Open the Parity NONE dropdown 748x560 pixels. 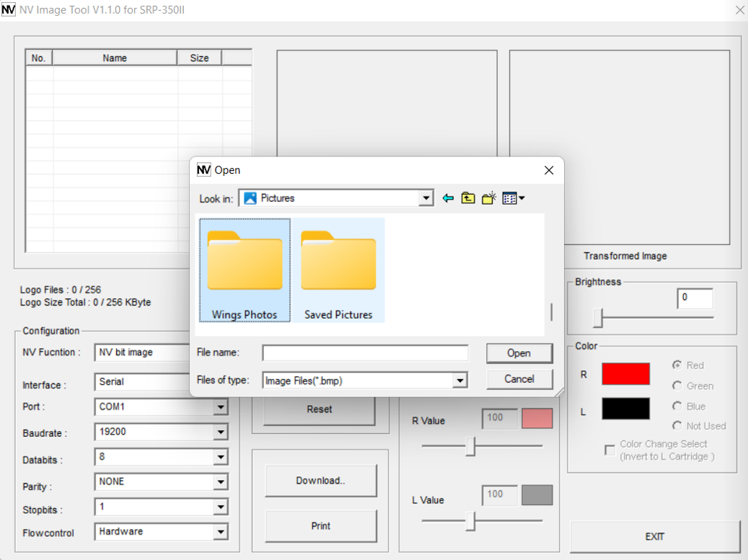(x=221, y=482)
